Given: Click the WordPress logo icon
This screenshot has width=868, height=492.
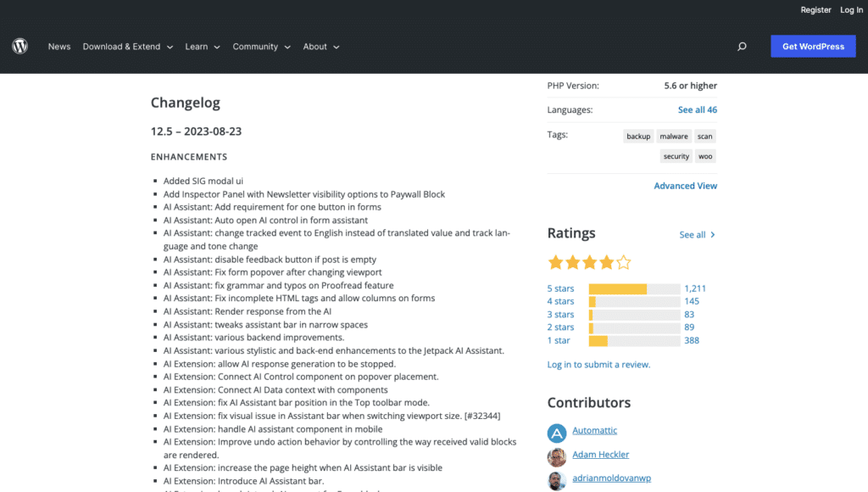Looking at the screenshot, I should tap(20, 46).
